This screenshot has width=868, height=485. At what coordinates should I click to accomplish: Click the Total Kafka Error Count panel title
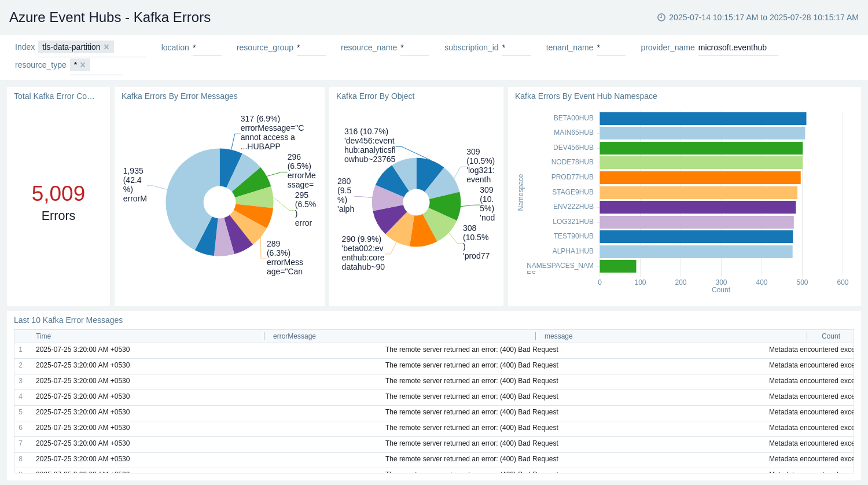54,96
